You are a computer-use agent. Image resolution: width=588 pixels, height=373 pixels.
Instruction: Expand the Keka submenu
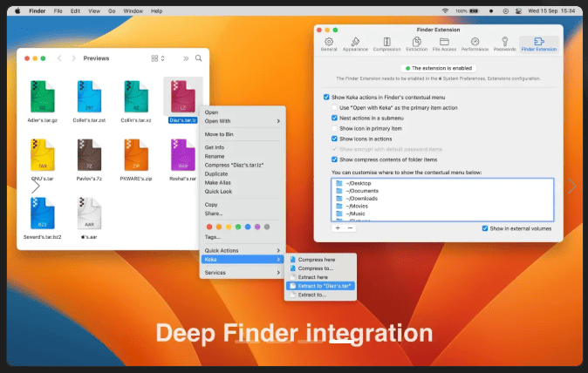243,259
